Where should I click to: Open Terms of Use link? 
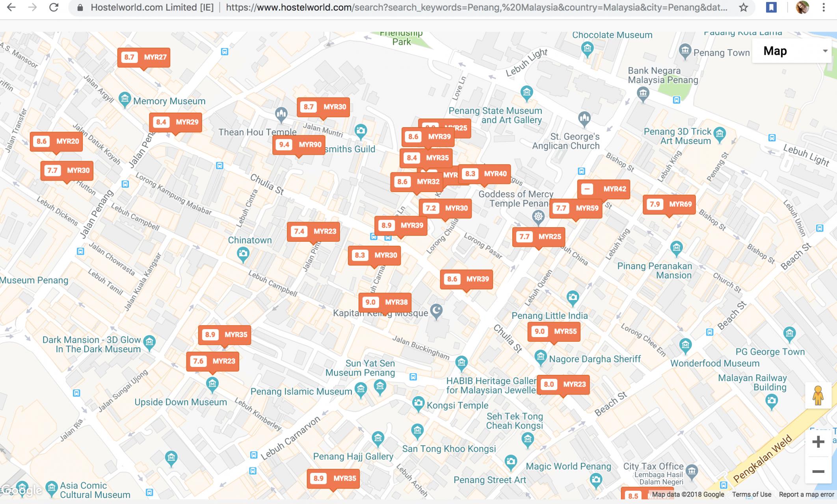point(751,495)
